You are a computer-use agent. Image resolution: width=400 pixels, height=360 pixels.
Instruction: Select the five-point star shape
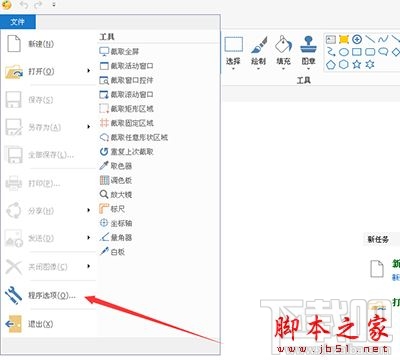click(x=357, y=64)
